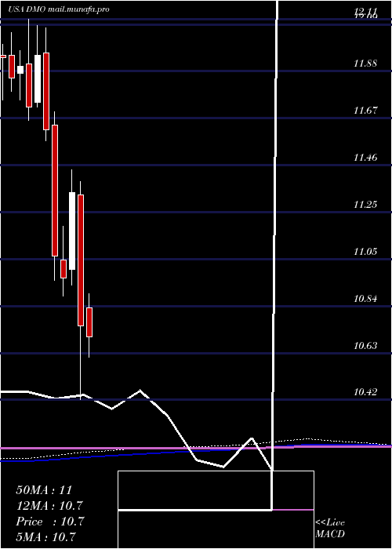
Task: Click the 11.88 price axis label
Action: 365,64
